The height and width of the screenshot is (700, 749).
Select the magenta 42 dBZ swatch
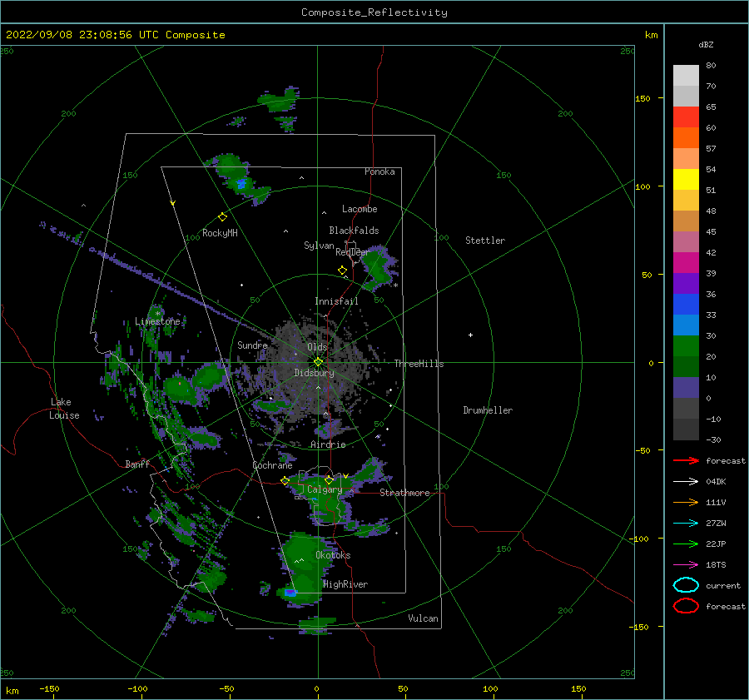click(x=686, y=263)
